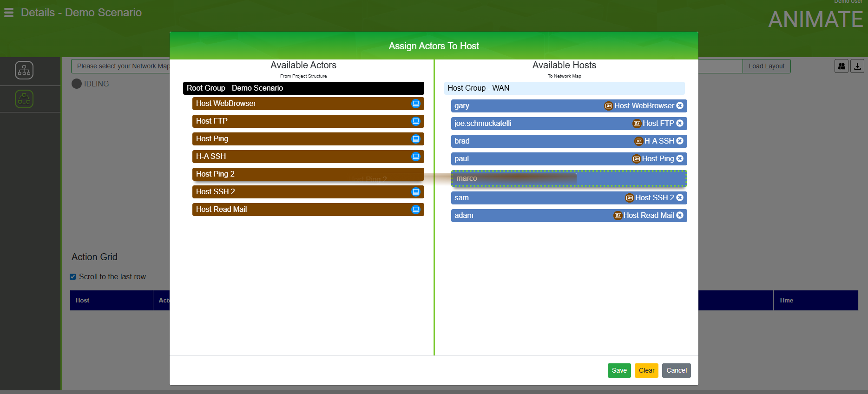Viewport: 868px width, 394px height.
Task: Remove Host Read Mail assignment from adam
Action: pos(680,216)
